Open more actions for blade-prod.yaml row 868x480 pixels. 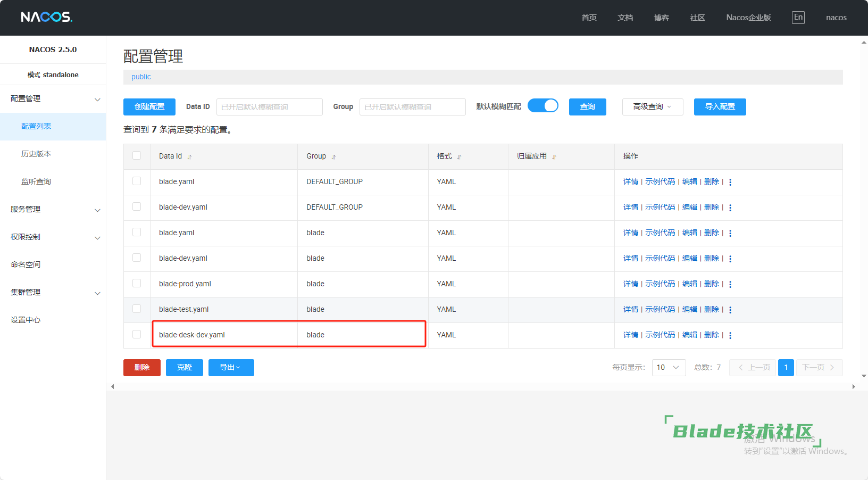coord(730,284)
